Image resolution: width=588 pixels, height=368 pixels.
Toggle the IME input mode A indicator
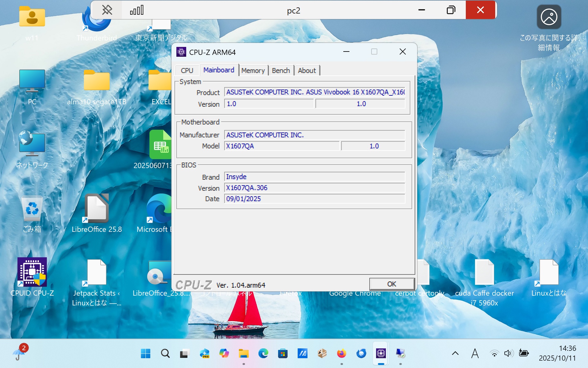pyautogui.click(x=475, y=353)
